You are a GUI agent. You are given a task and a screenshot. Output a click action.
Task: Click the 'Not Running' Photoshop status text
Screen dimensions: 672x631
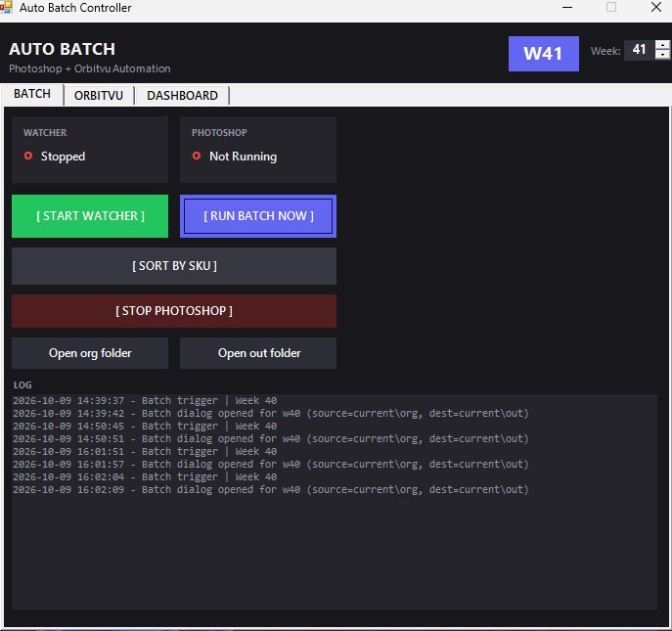coord(243,157)
